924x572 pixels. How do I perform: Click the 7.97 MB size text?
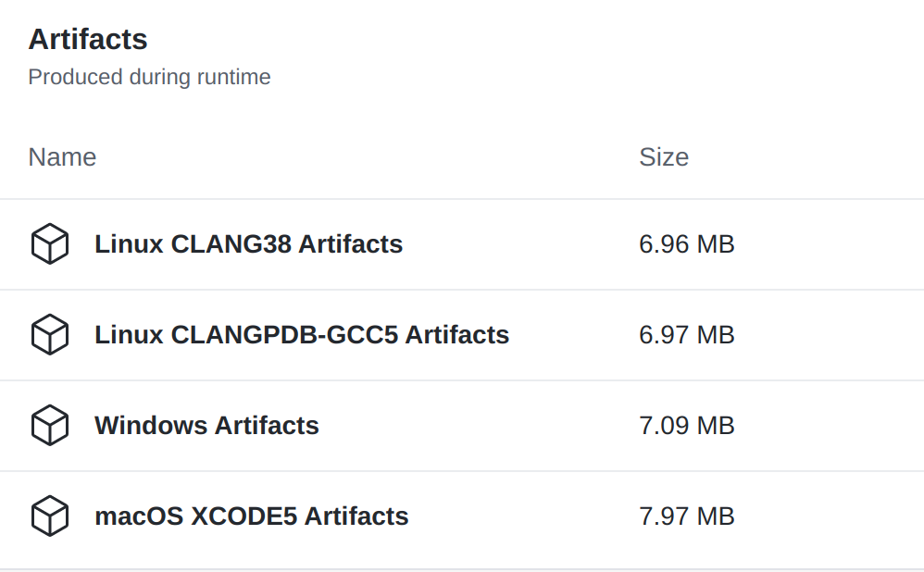click(x=686, y=516)
